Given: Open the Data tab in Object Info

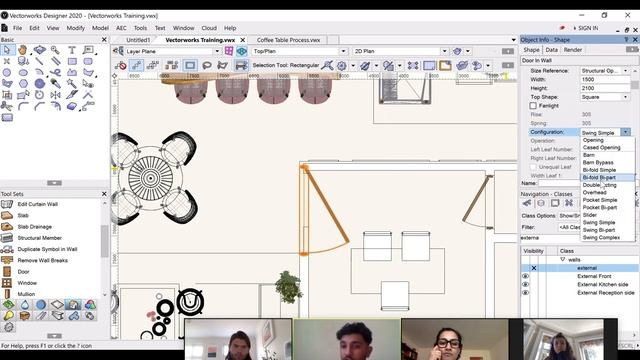Looking at the screenshot, I should tap(551, 50).
